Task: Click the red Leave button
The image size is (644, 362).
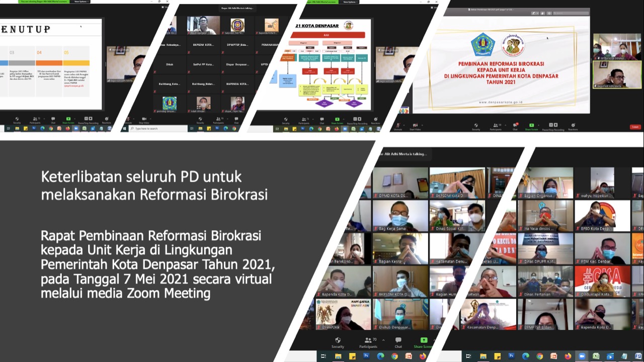Action: pos(635,127)
